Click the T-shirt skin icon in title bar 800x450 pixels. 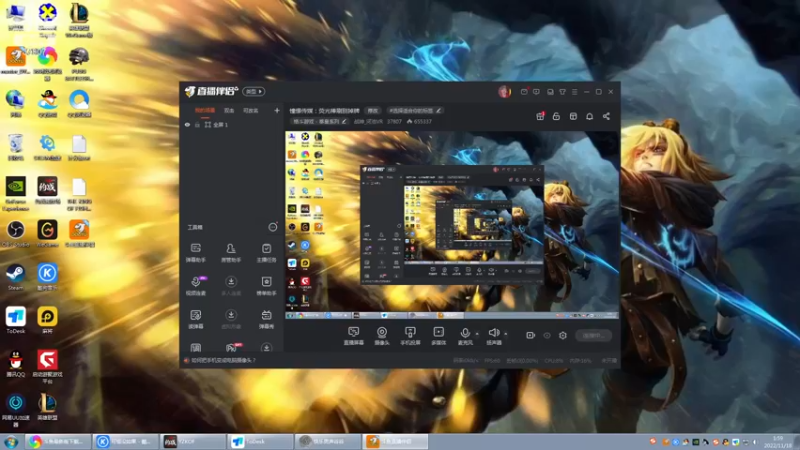coord(562,92)
